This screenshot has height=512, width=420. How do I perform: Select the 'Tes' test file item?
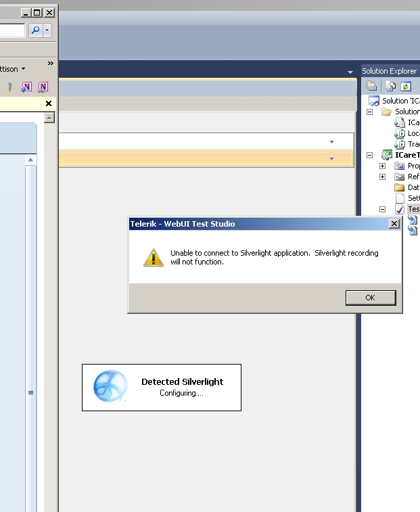(x=413, y=209)
